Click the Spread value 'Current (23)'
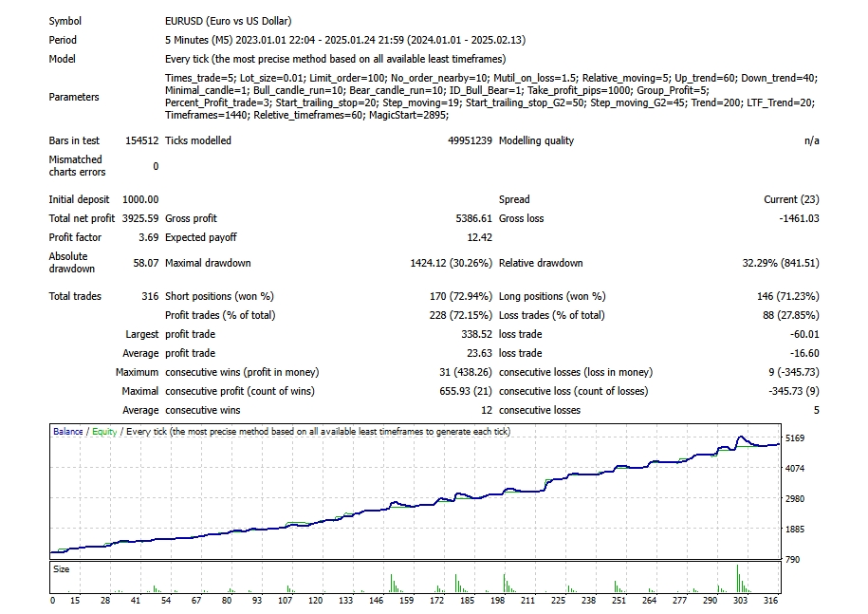 791,199
